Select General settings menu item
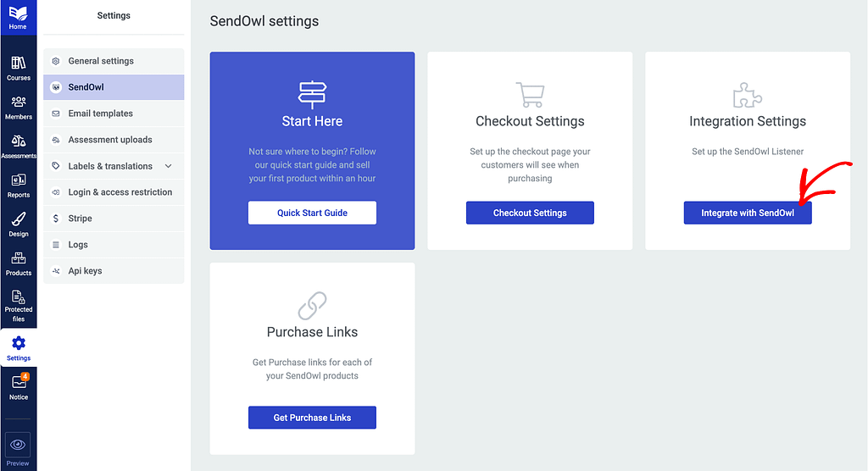The height and width of the screenshot is (471, 868). pos(114,61)
